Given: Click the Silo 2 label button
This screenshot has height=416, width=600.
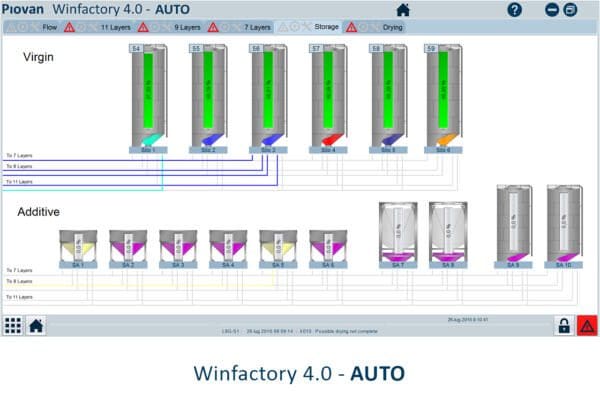Looking at the screenshot, I should [x=208, y=150].
